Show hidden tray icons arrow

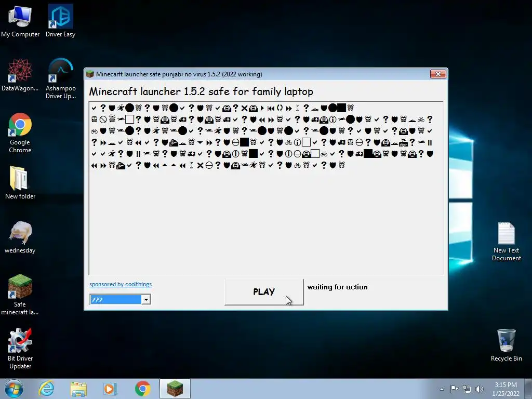click(x=442, y=389)
